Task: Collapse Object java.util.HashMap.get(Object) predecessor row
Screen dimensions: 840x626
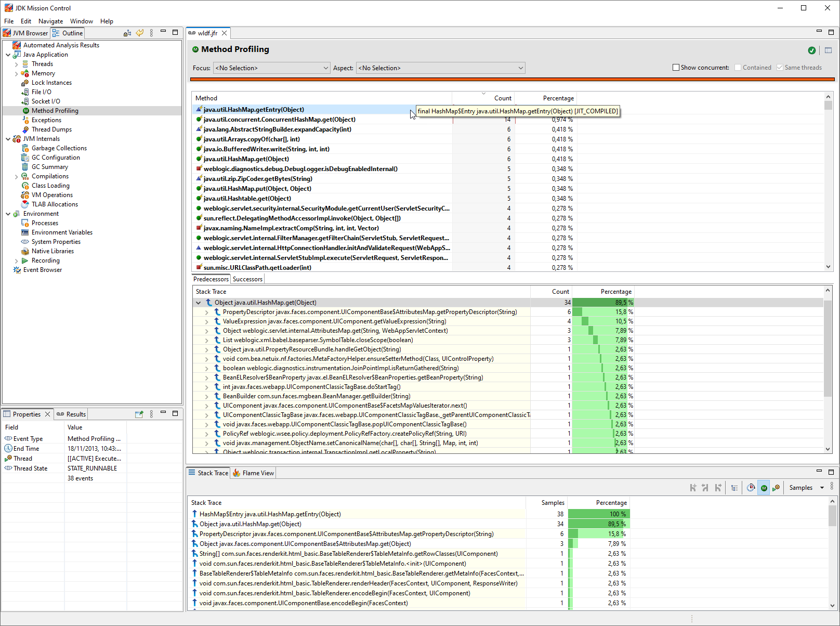Action: point(199,303)
